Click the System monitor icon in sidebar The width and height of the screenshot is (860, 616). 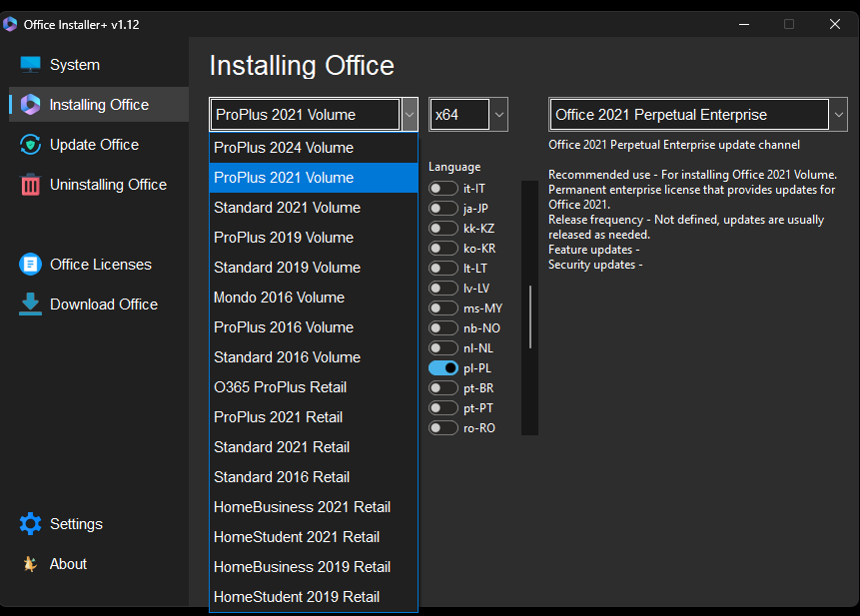pos(30,65)
